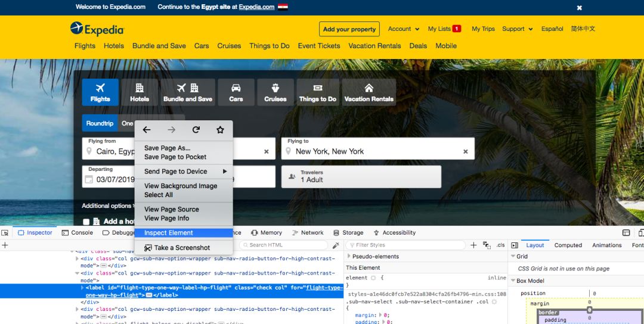Select the Hotels building icon tab
Screen dimensions: 644x324
pyautogui.click(x=140, y=92)
